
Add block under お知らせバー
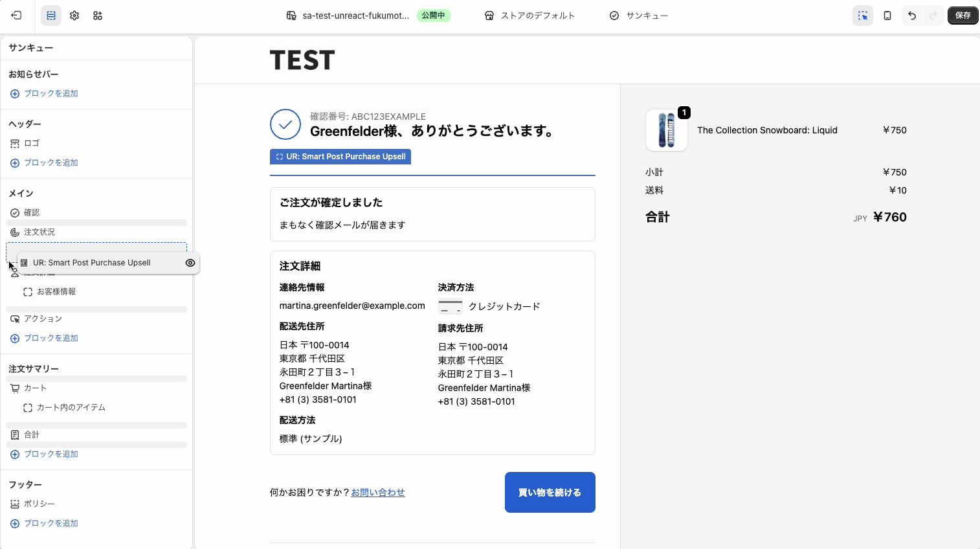(44, 94)
